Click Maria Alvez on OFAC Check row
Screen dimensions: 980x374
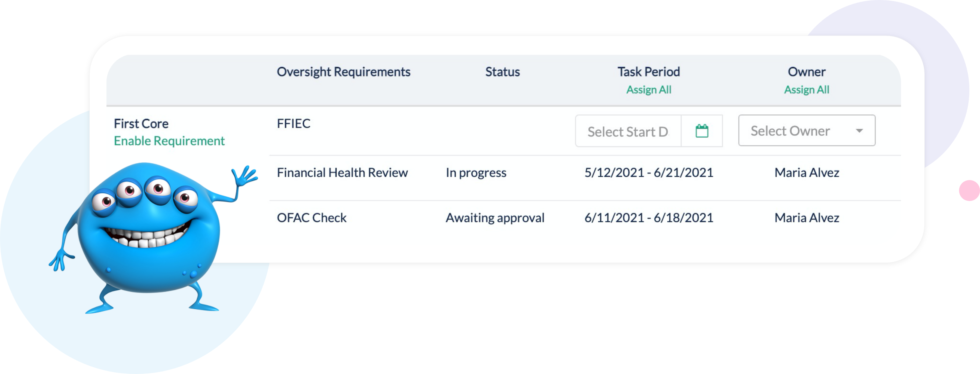point(807,218)
